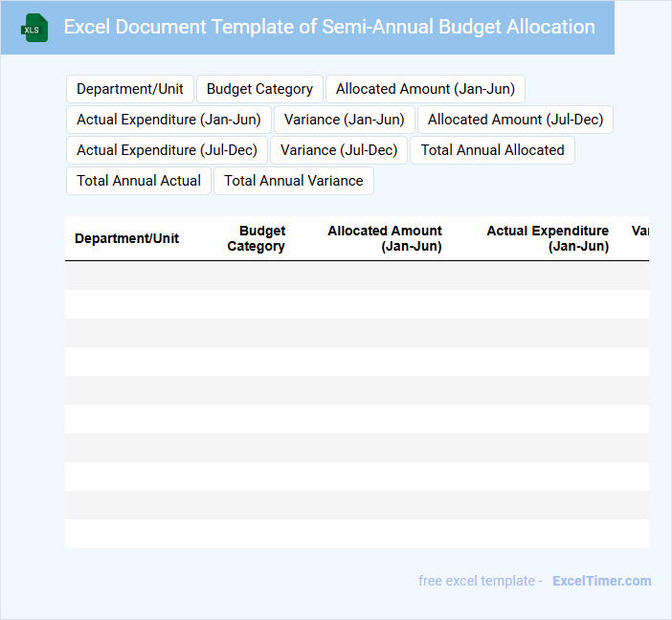Choose the Actual Expenditure (Jan-Jun) tag
This screenshot has width=672, height=620.
point(168,120)
